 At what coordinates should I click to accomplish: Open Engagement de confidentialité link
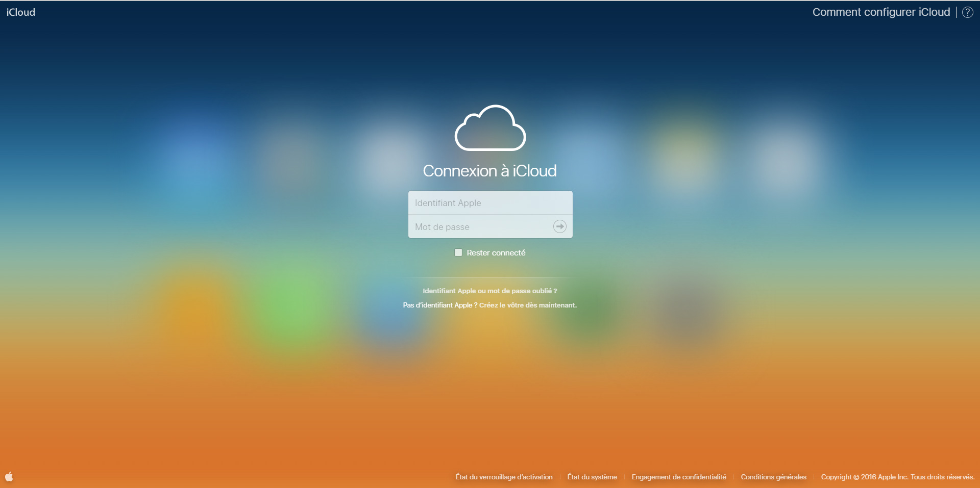click(x=679, y=477)
